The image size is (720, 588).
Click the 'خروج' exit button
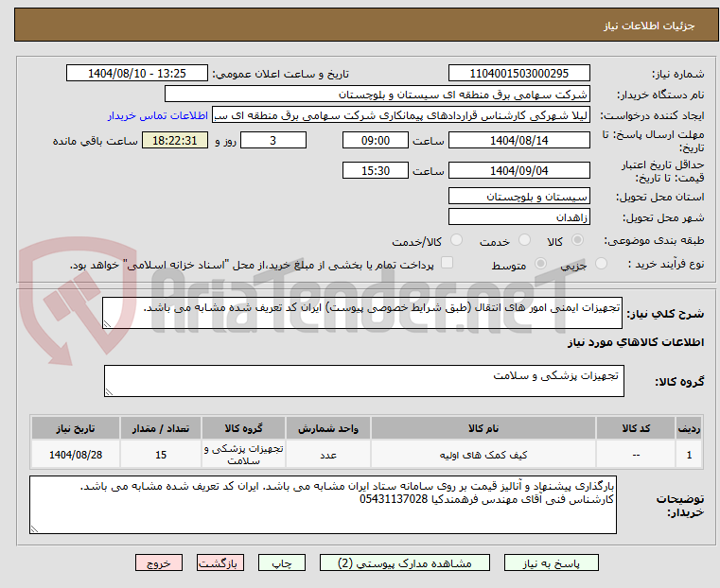159,562
